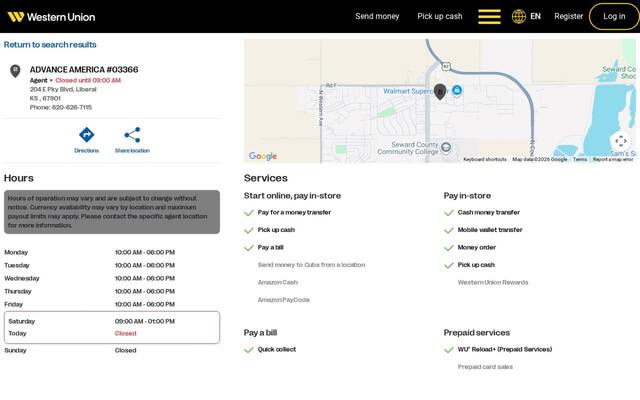Click the Route 83 highway shield on map
The image size is (640, 400).
click(446, 66)
